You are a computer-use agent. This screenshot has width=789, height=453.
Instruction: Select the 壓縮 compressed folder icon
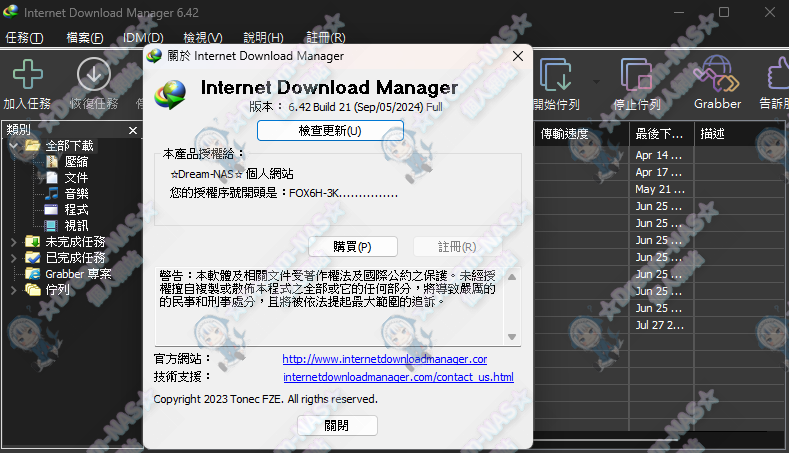pos(52,162)
